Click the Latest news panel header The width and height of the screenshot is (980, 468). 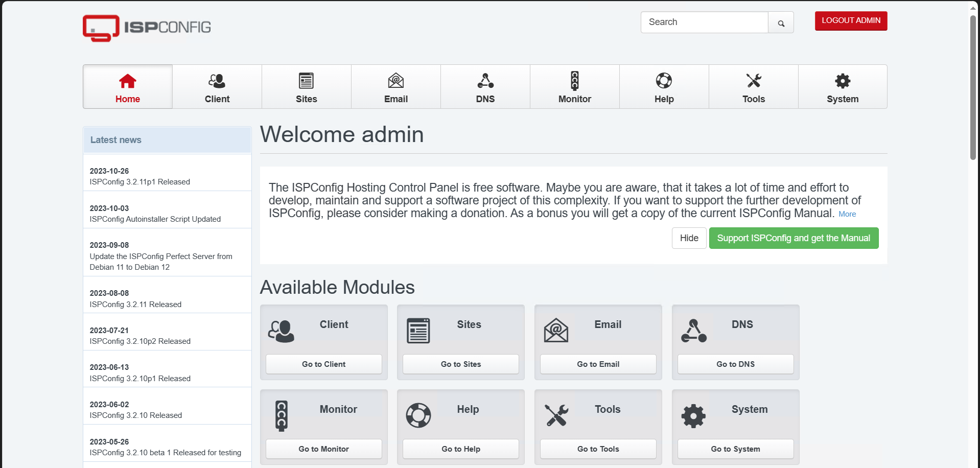(167, 140)
